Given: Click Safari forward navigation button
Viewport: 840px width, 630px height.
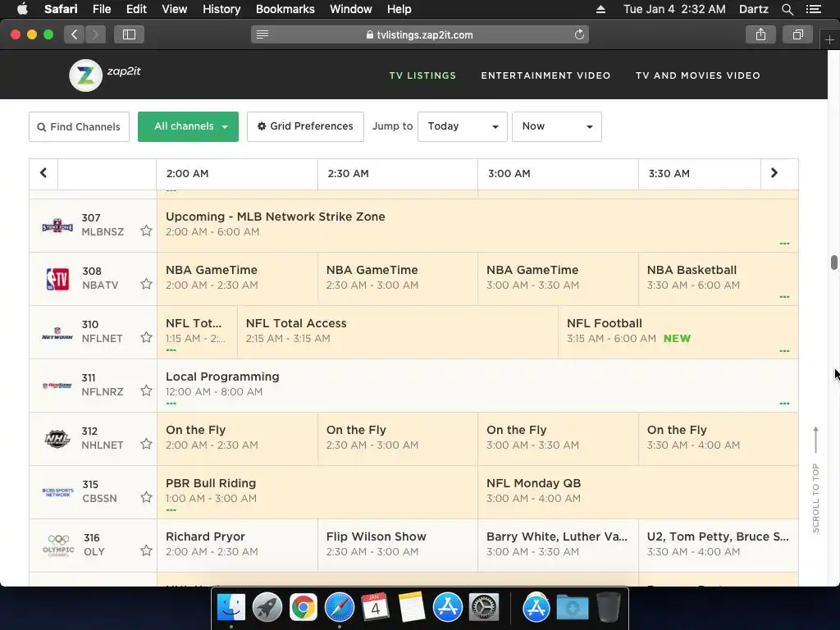Looking at the screenshot, I should tap(95, 34).
